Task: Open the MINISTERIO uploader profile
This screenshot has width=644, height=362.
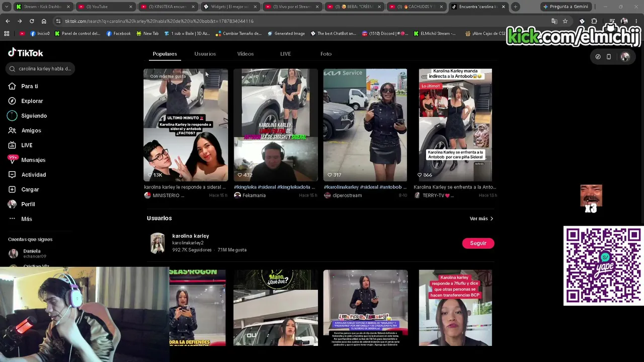Action: tap(165, 195)
